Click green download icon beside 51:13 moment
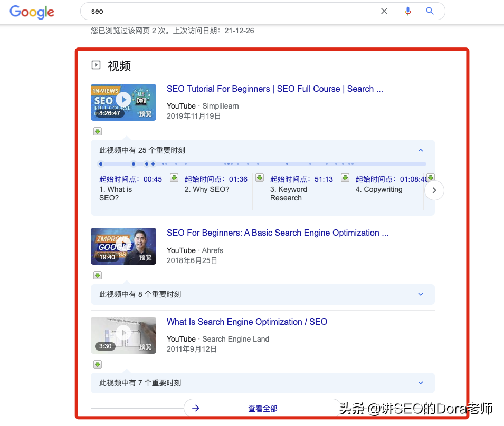504x426 pixels. pyautogui.click(x=260, y=178)
